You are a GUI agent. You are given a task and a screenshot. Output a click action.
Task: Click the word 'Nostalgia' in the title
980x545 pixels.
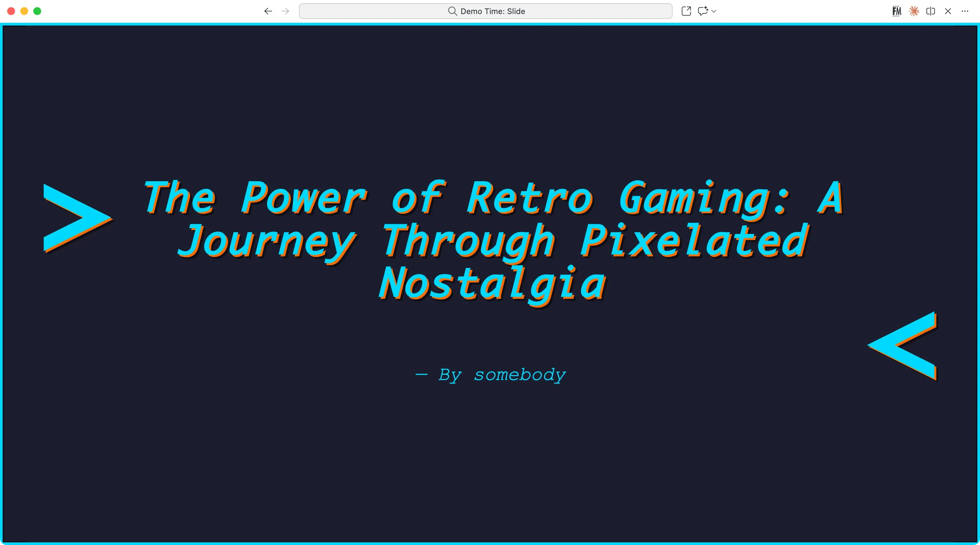tap(492, 284)
